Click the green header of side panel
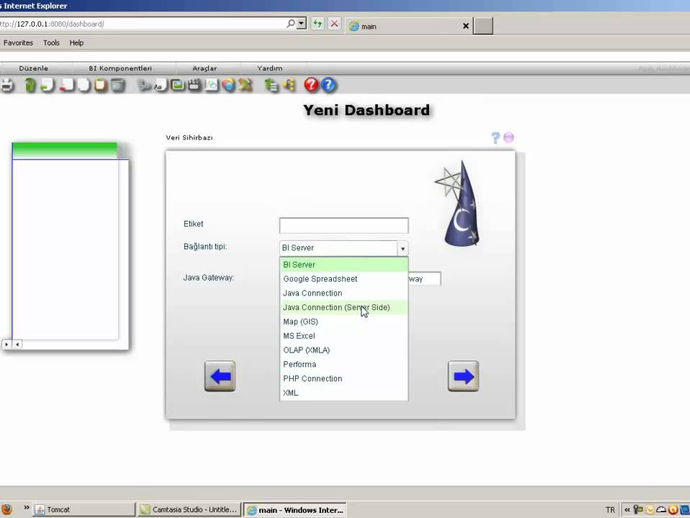Image resolution: width=690 pixels, height=518 pixels. tap(65, 150)
